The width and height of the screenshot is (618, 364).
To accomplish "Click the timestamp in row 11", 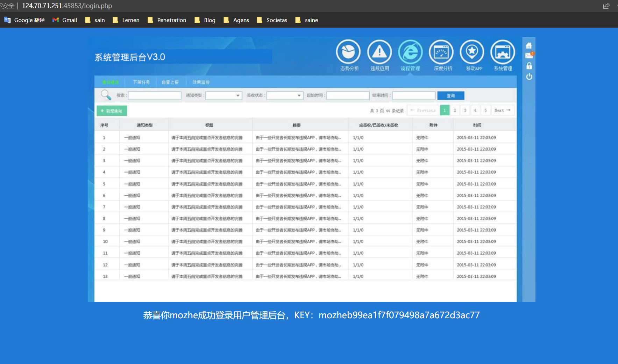I will (x=476, y=253).
